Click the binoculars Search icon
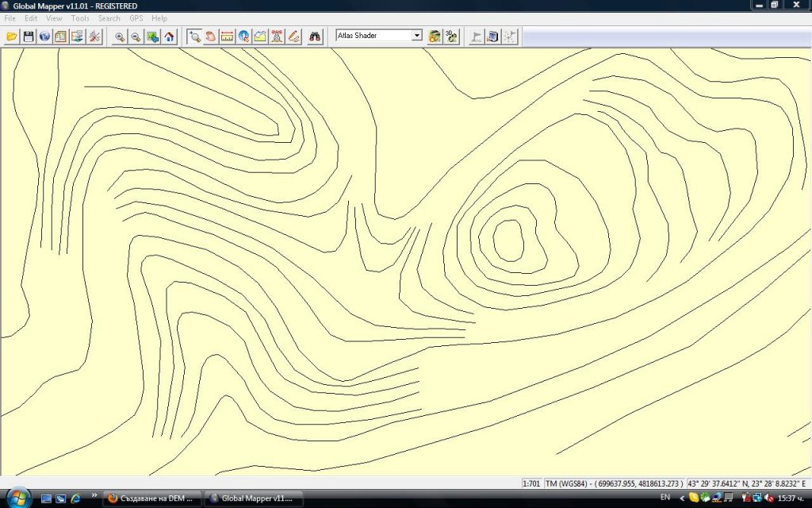 point(315,37)
